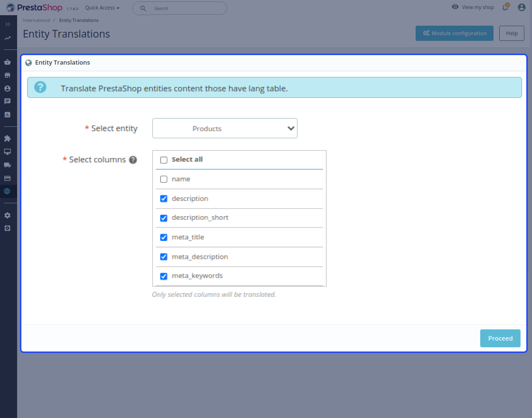
Task: Open Payment credit card icon in sidebar
Action: tap(8, 178)
